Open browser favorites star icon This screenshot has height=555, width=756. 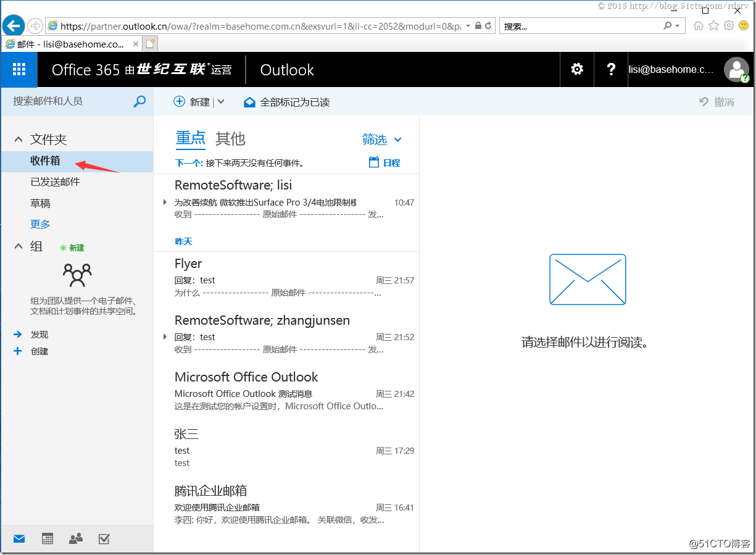[714, 26]
